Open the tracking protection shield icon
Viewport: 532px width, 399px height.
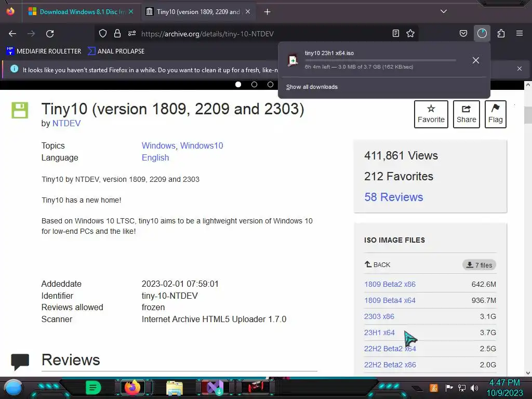click(103, 33)
